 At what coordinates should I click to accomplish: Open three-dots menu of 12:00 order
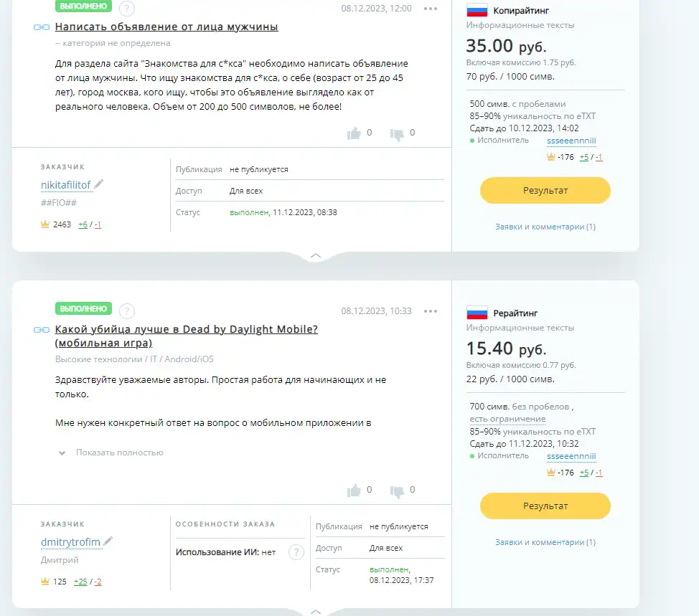(x=431, y=9)
